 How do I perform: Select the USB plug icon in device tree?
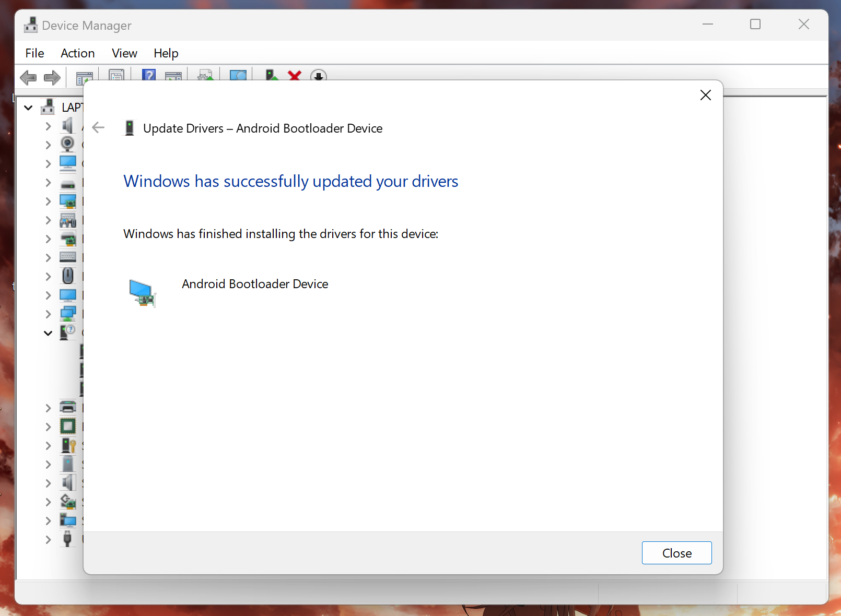pos(67,538)
